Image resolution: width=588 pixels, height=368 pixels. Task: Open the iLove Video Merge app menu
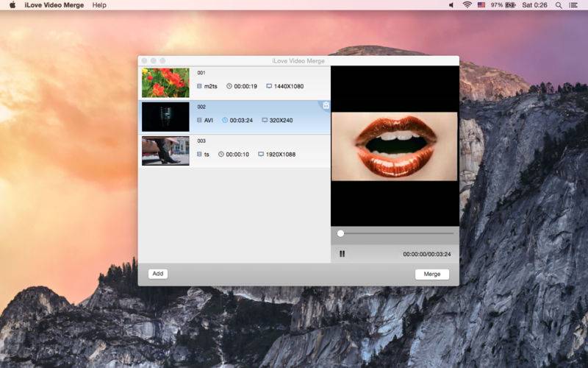tap(54, 5)
